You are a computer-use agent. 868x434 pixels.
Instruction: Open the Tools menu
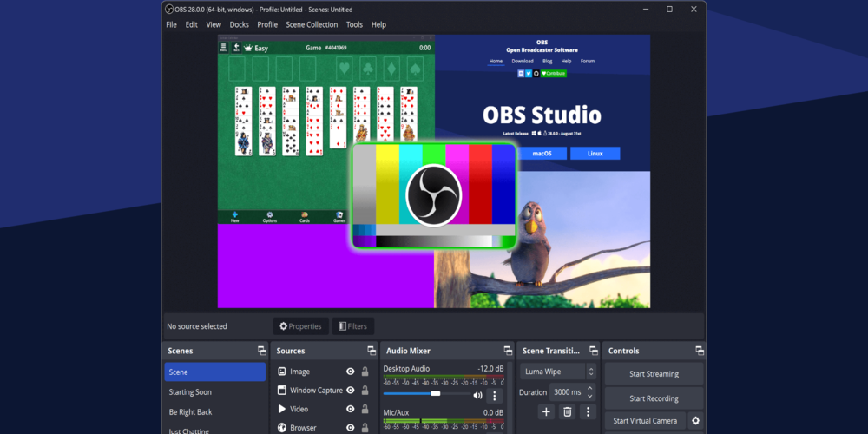(x=354, y=24)
